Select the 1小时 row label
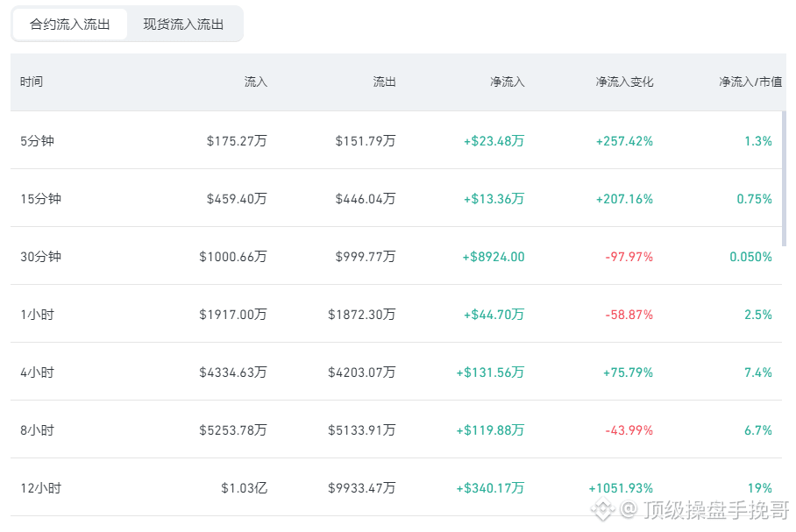The image size is (796, 532). (x=37, y=315)
